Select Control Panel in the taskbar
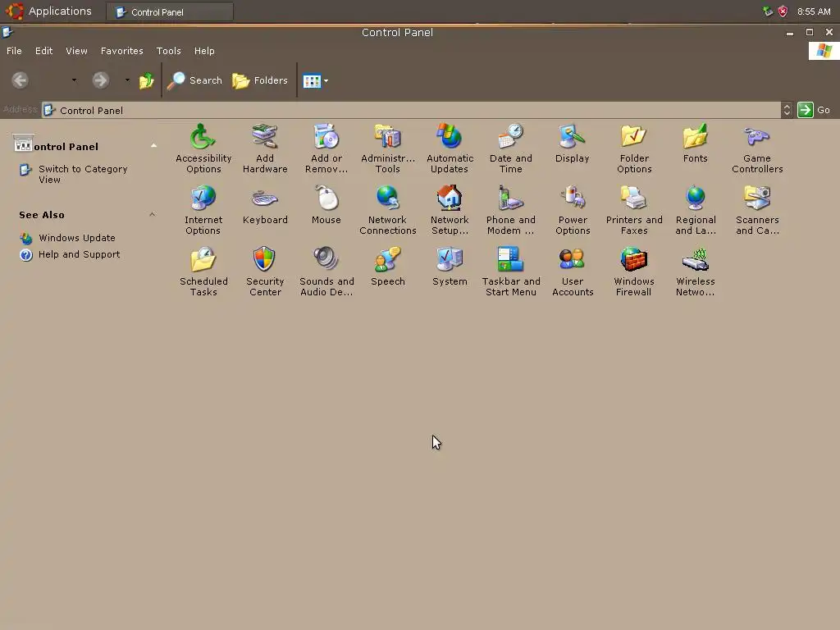Viewport: 840px width, 630px height. [169, 11]
